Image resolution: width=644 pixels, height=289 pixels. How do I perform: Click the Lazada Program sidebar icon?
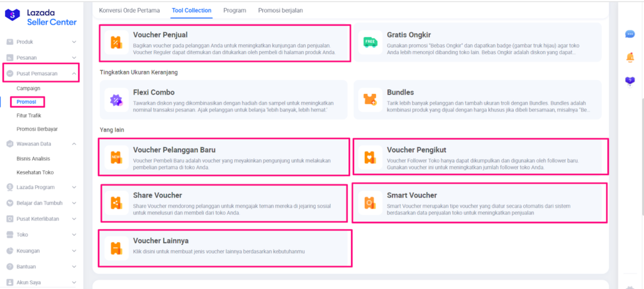(10, 187)
